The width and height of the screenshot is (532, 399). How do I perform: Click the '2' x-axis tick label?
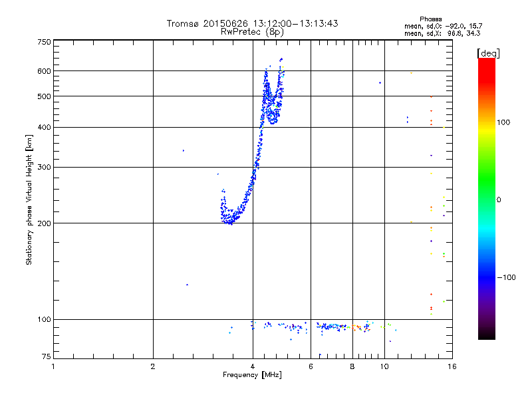pos(153,366)
